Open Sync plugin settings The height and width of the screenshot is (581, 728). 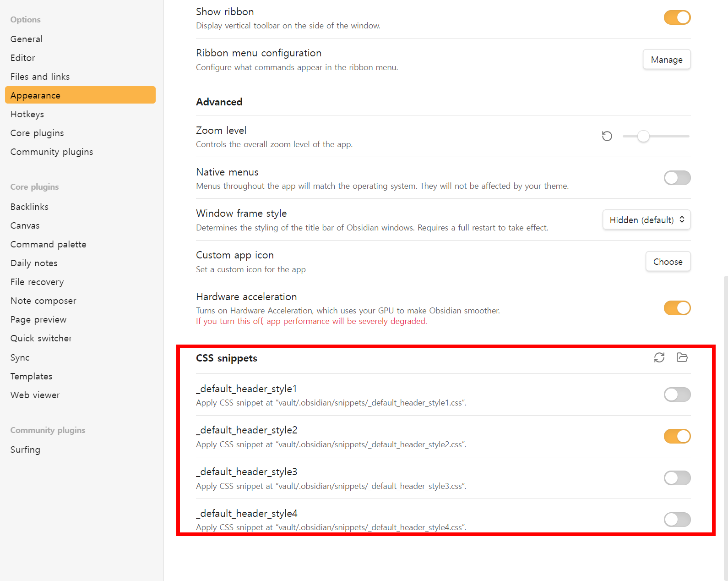tap(80, 357)
